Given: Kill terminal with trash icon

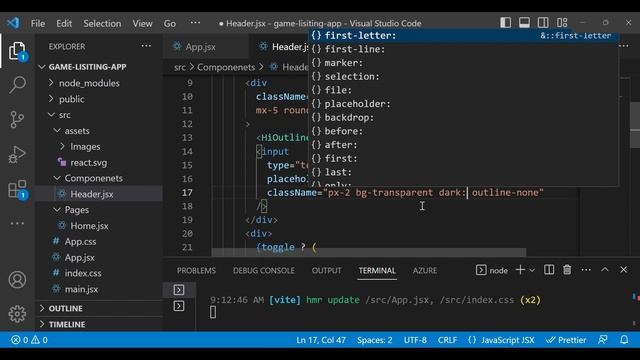Looking at the screenshot, I should click(x=567, y=270).
